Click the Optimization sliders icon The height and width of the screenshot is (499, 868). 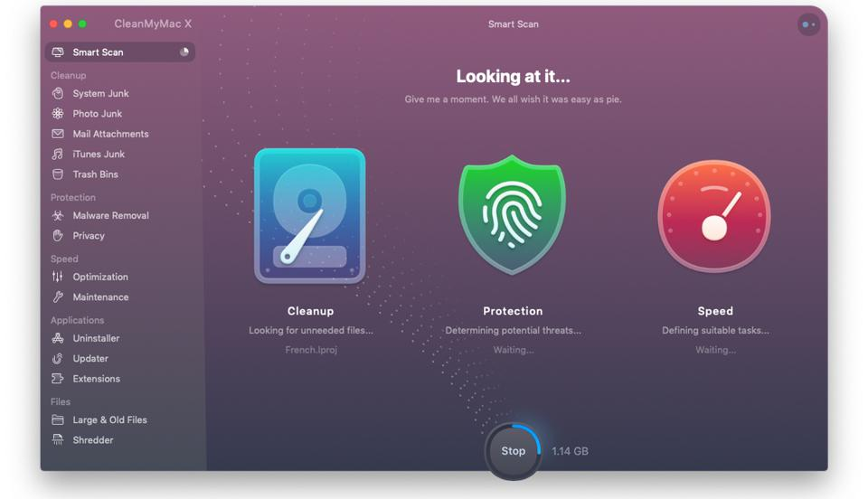pos(58,277)
